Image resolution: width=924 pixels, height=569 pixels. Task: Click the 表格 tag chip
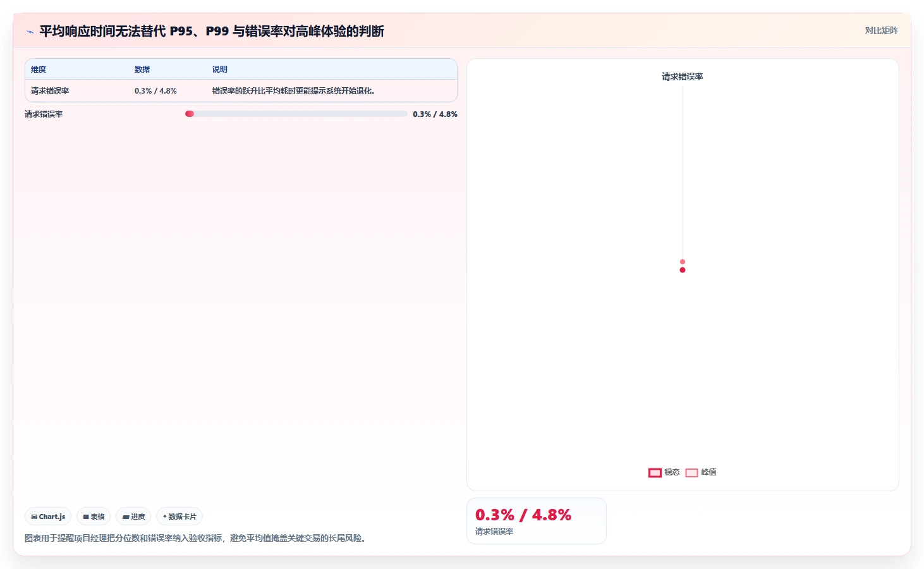coord(94,517)
